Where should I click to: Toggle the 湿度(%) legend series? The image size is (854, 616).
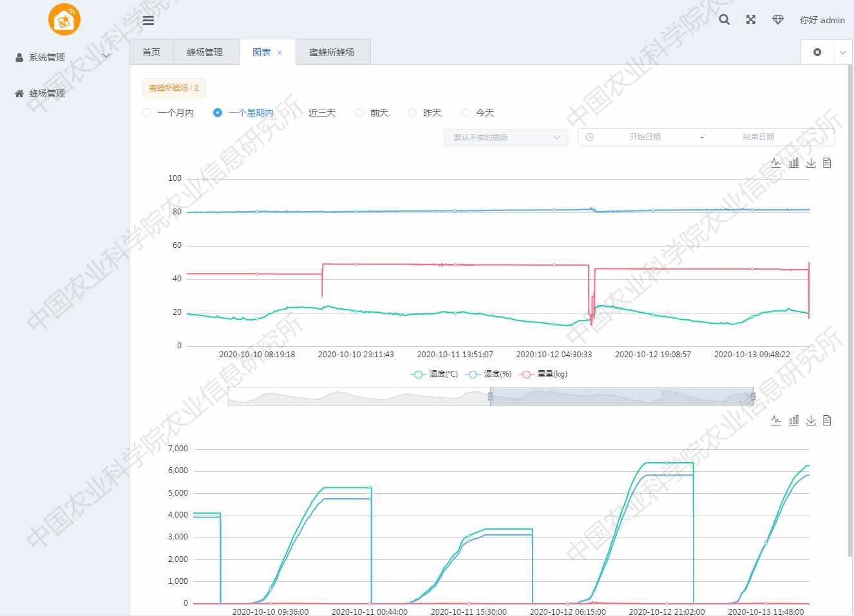489,374
